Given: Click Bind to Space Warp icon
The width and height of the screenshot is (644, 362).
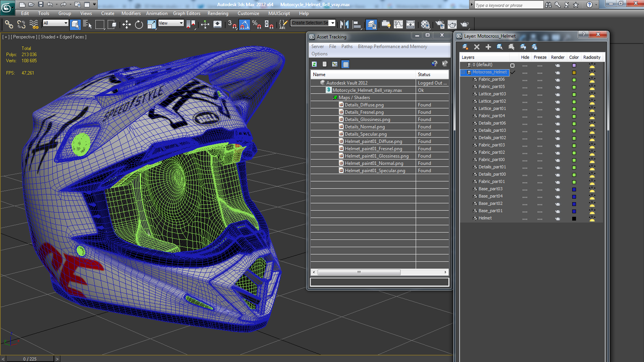Looking at the screenshot, I should pos(34,24).
